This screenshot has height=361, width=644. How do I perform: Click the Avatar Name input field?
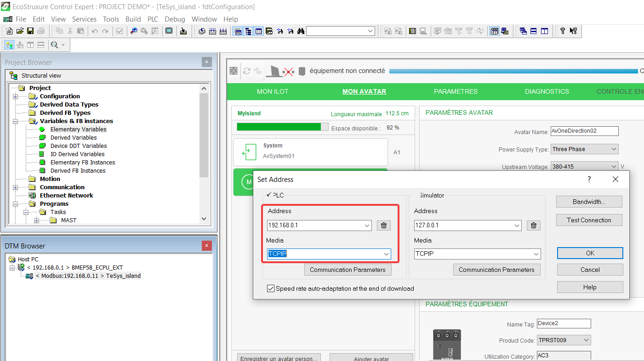point(584,131)
